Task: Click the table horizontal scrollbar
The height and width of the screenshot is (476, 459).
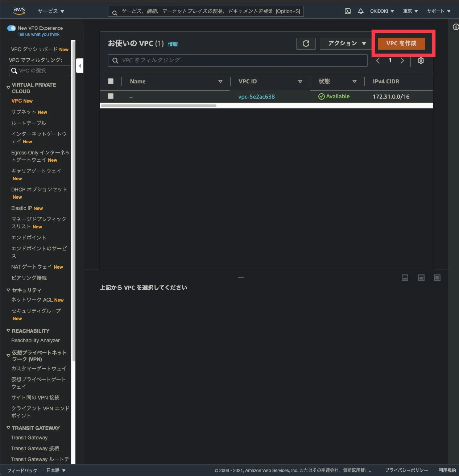Action: pyautogui.click(x=158, y=106)
